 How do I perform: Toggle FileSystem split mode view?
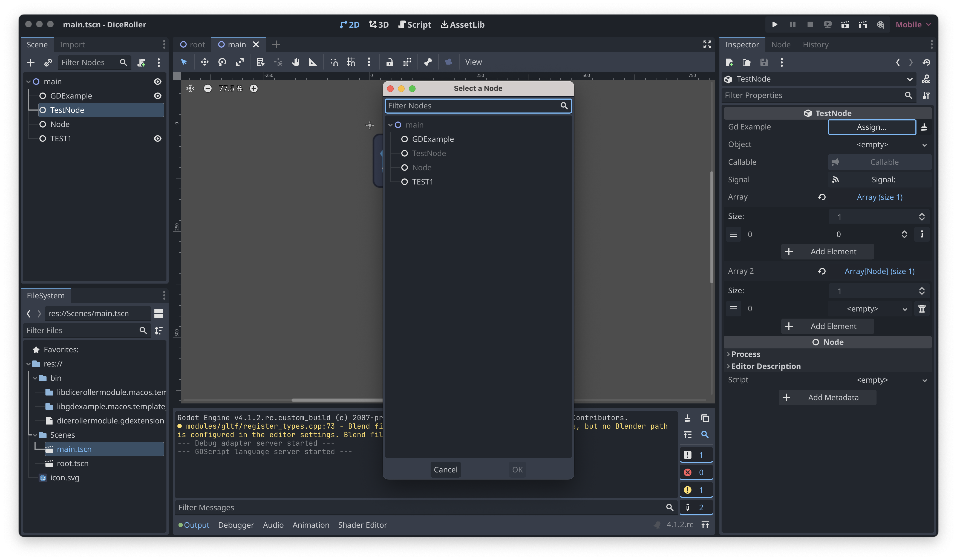tap(159, 313)
